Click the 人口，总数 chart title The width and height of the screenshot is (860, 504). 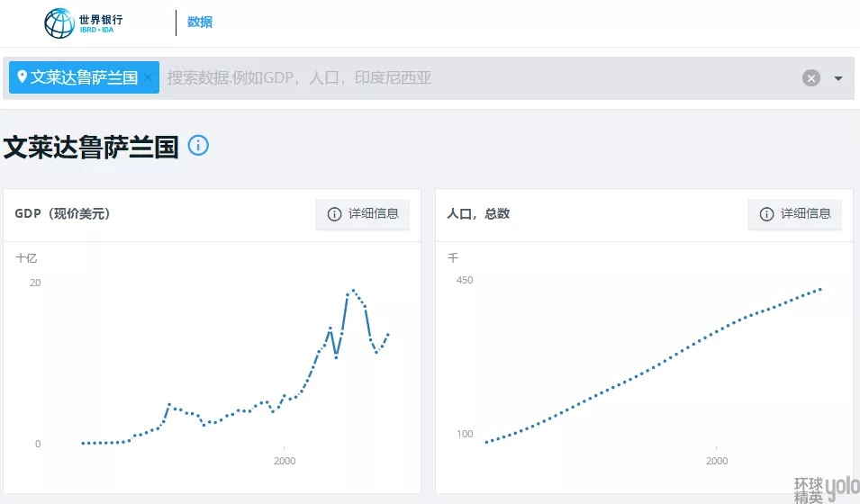(478, 214)
